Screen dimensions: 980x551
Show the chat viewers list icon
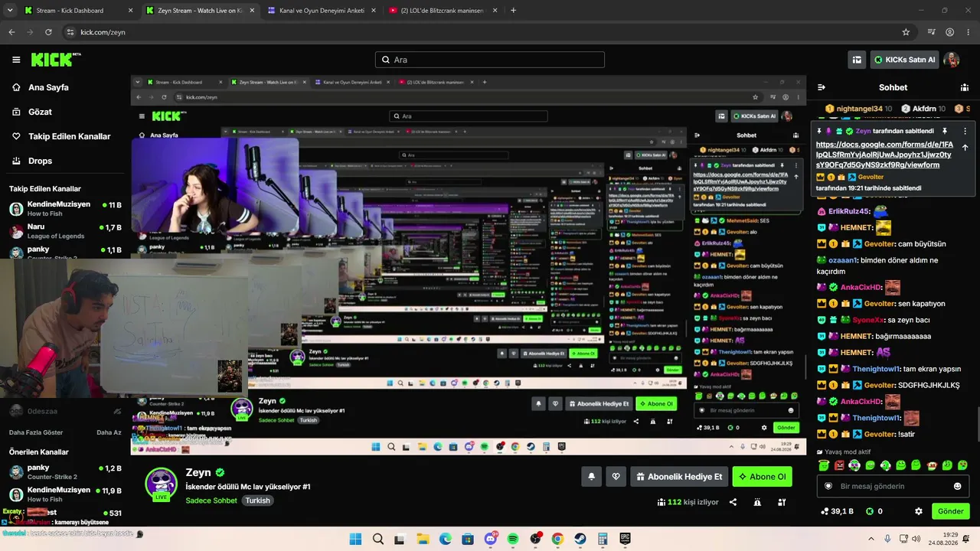coord(964,87)
